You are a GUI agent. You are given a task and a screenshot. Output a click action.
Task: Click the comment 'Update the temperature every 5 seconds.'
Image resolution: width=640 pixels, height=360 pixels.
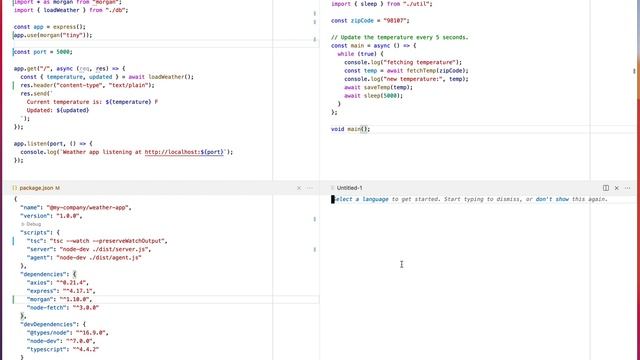400,37
